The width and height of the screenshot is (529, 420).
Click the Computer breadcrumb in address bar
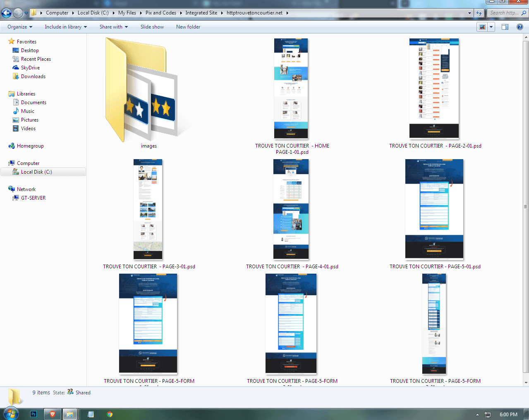57,13
